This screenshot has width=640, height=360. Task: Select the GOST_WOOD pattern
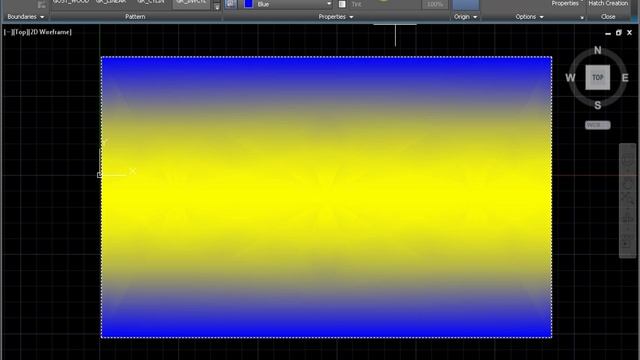pyautogui.click(x=71, y=2)
